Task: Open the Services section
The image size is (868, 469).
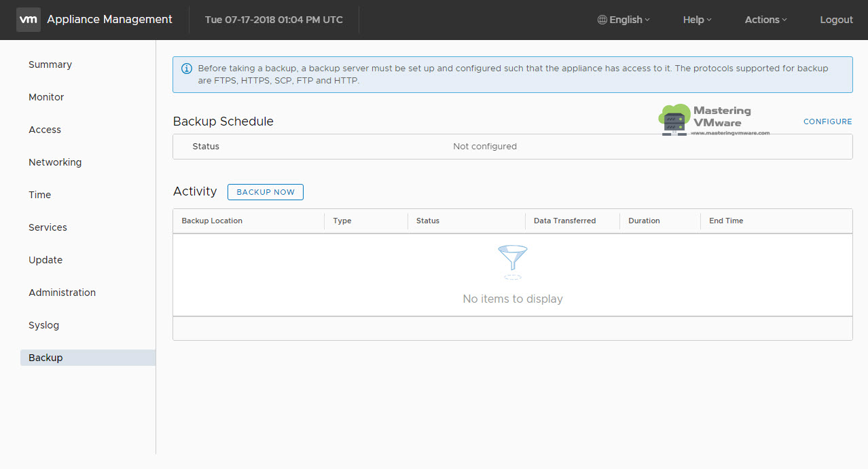Action: click(48, 227)
